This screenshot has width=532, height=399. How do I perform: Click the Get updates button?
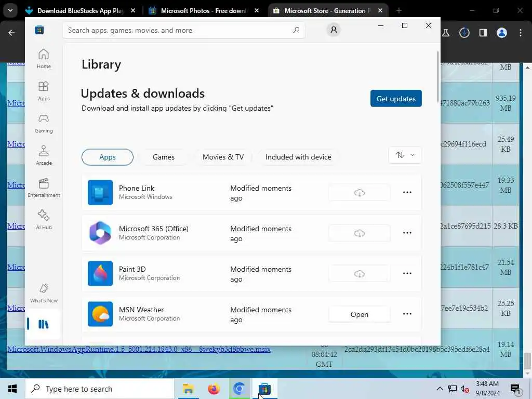tap(396, 98)
